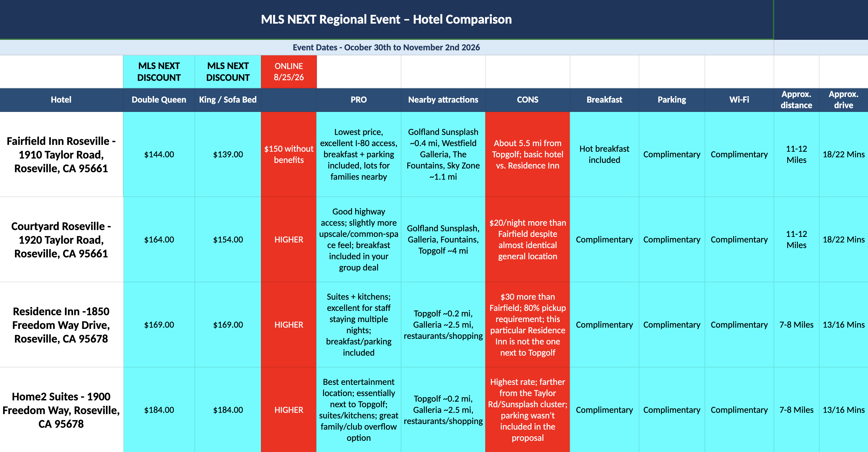Click the 'Suites + kitchens' PRO cell

point(359,325)
